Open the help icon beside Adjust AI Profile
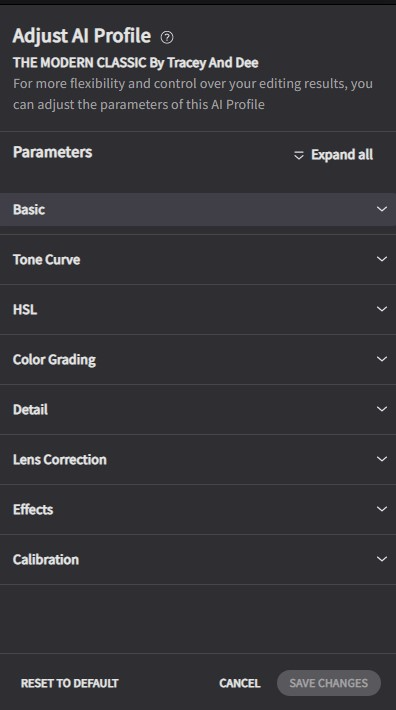 [167, 37]
